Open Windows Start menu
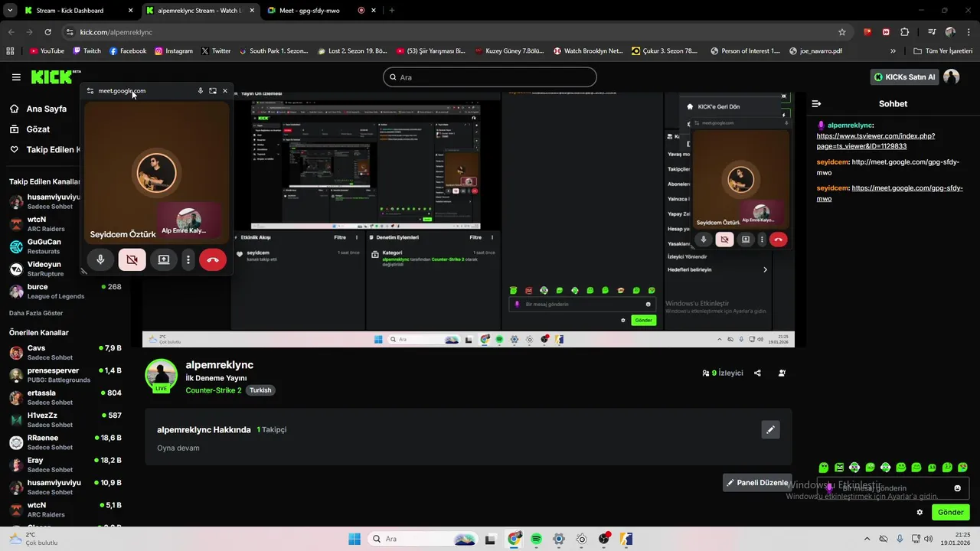Image resolution: width=980 pixels, height=551 pixels. (354, 539)
